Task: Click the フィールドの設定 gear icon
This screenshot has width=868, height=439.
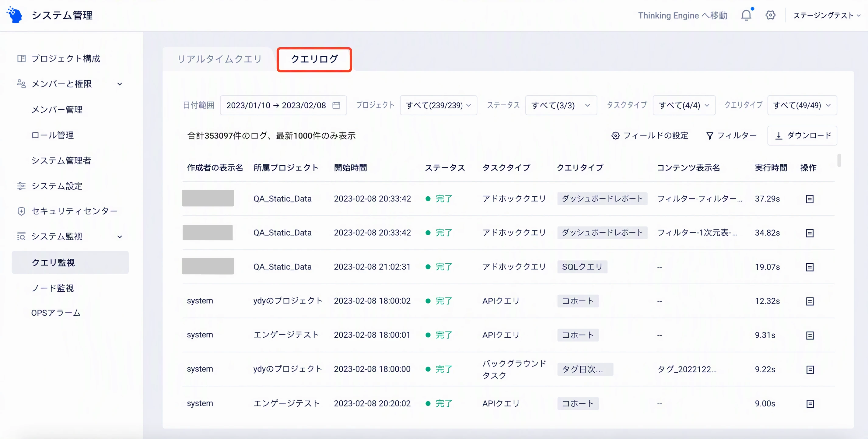Action: 615,135
